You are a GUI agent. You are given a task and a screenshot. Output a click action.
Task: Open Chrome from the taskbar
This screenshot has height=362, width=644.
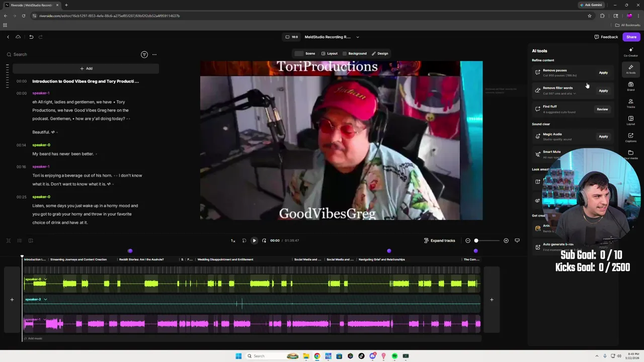point(317,356)
